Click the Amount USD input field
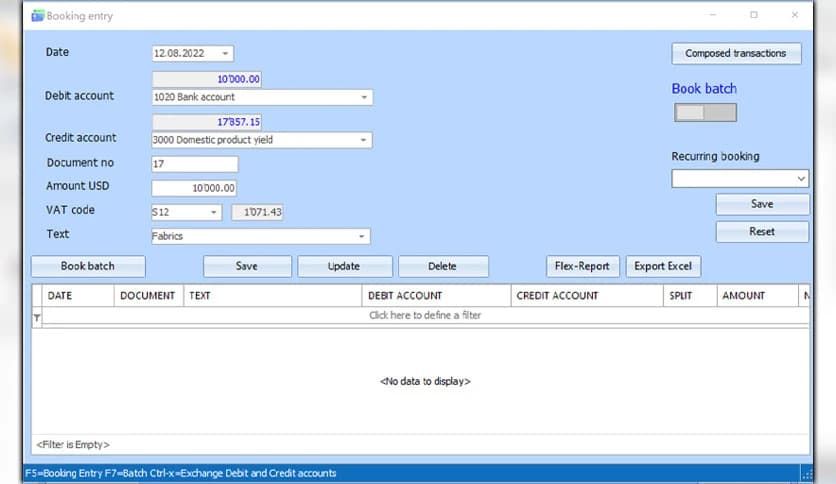The image size is (836, 484). [194, 188]
